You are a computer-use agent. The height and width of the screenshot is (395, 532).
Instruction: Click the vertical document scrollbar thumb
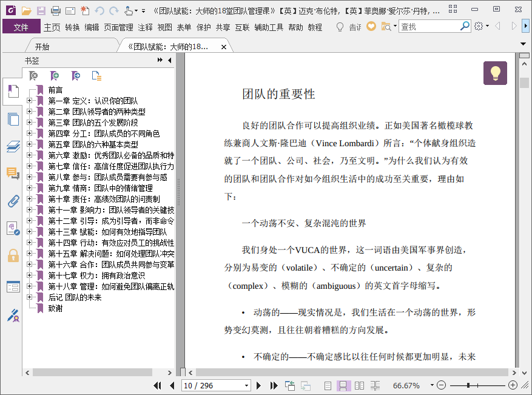click(x=524, y=83)
